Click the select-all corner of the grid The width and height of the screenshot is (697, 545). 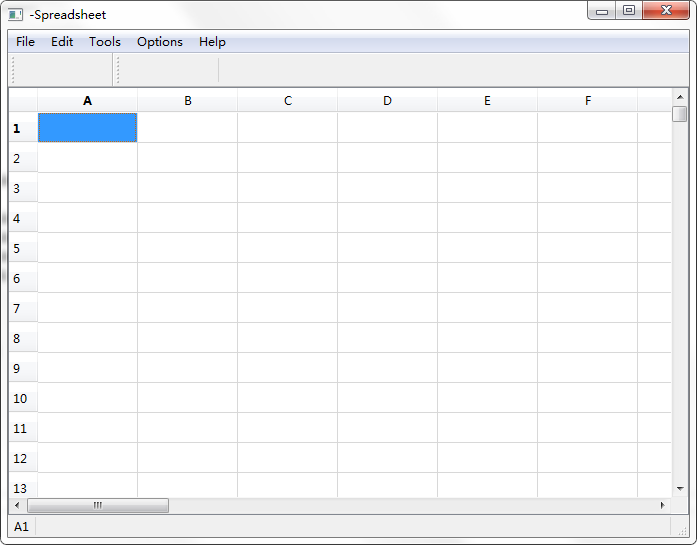pyautogui.click(x=23, y=101)
